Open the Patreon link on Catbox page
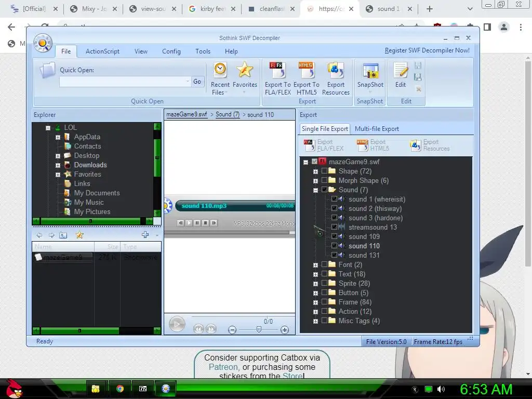The height and width of the screenshot is (399, 532). coord(223,367)
